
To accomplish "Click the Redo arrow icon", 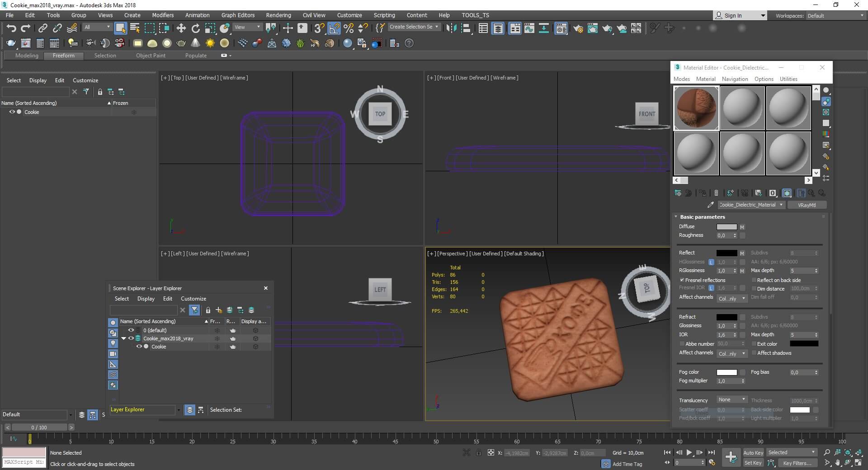I will [26, 28].
